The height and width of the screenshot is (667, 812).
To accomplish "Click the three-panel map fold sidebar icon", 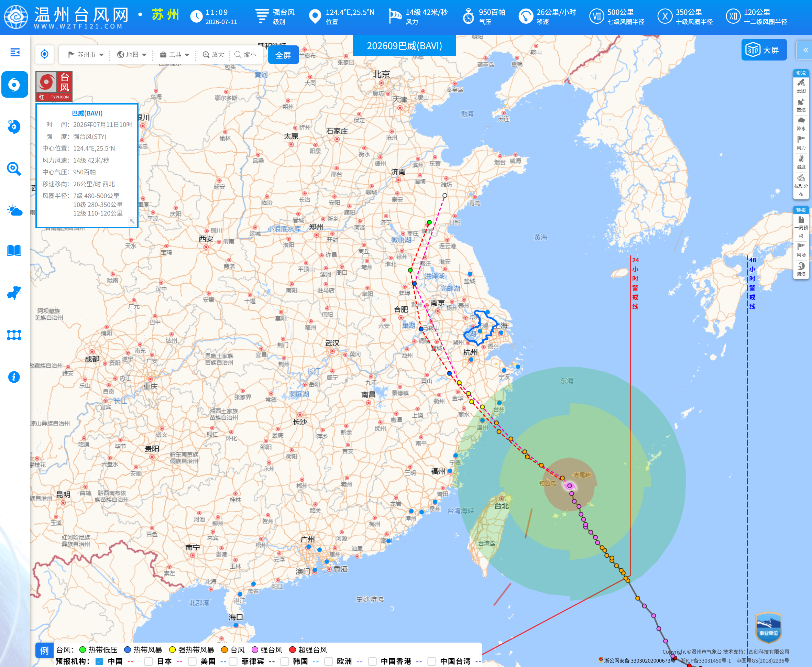I will pos(14,335).
